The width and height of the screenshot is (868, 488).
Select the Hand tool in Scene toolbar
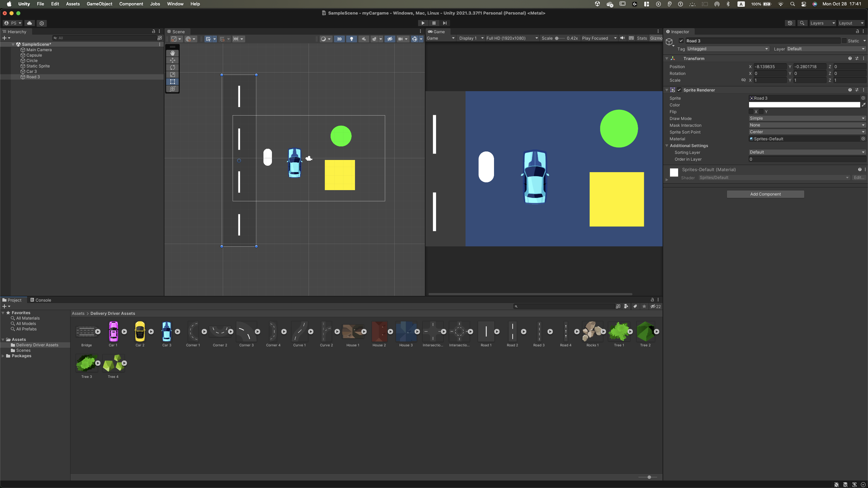click(173, 53)
